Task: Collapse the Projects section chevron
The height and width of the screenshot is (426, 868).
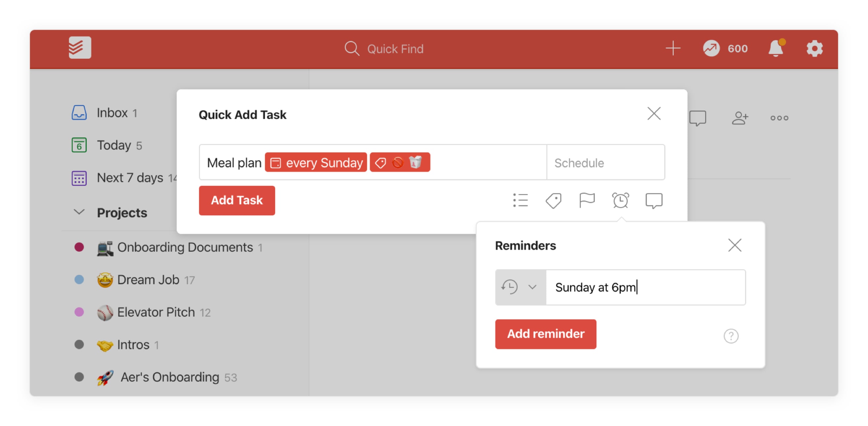Action: [79, 212]
